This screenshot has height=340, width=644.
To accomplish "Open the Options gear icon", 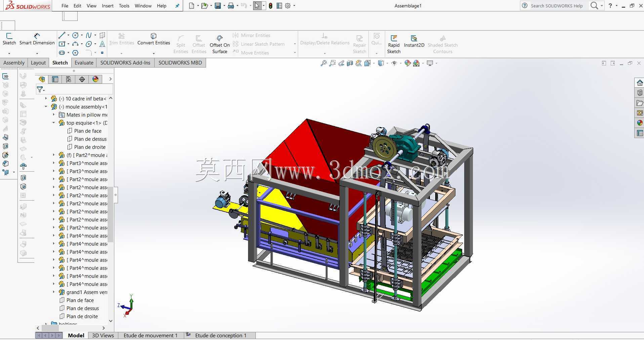I will pyautogui.click(x=288, y=6).
